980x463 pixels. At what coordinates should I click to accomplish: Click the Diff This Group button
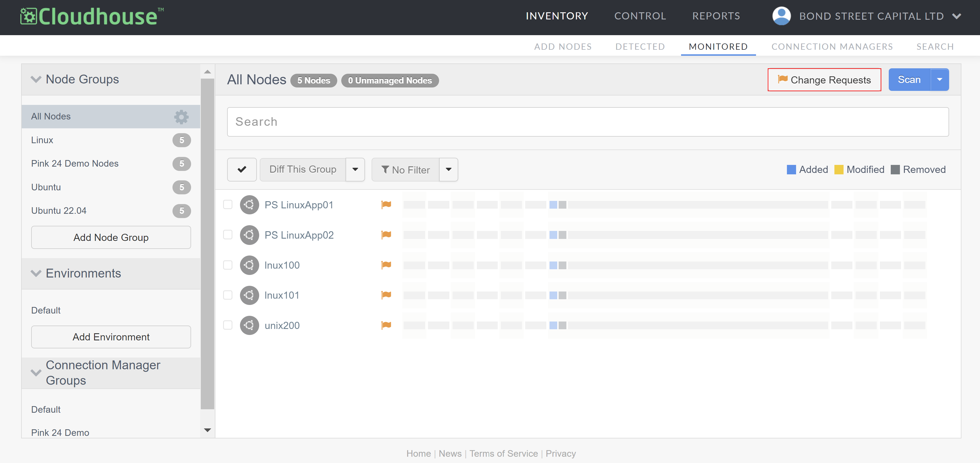point(303,169)
